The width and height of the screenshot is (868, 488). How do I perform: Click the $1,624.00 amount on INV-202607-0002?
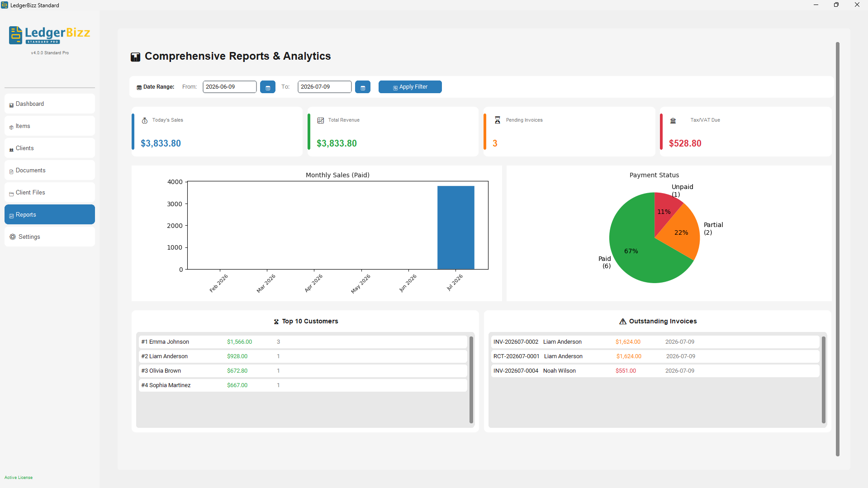click(x=628, y=342)
